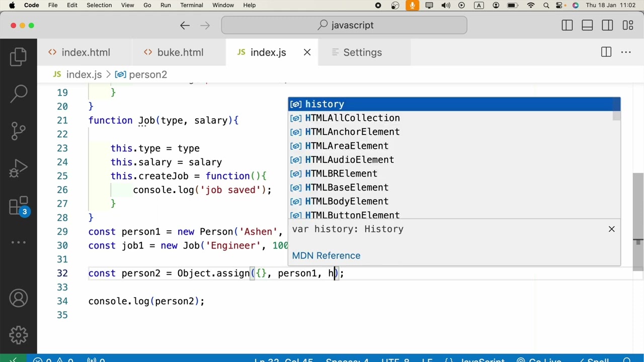Open the Help menu

pyautogui.click(x=250, y=5)
